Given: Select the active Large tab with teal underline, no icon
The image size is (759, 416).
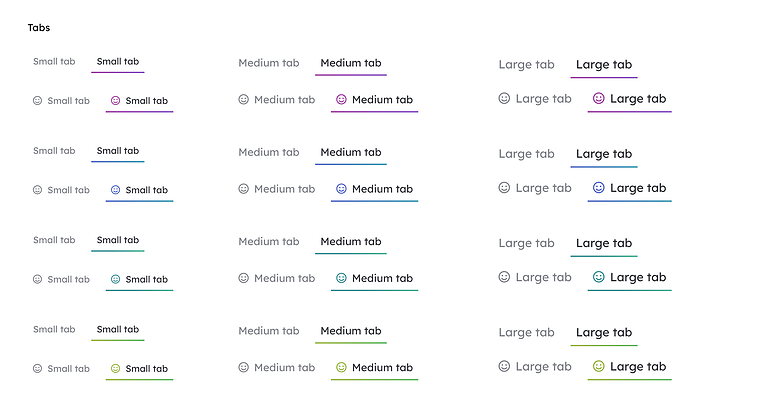Looking at the screenshot, I should pyautogui.click(x=604, y=244).
